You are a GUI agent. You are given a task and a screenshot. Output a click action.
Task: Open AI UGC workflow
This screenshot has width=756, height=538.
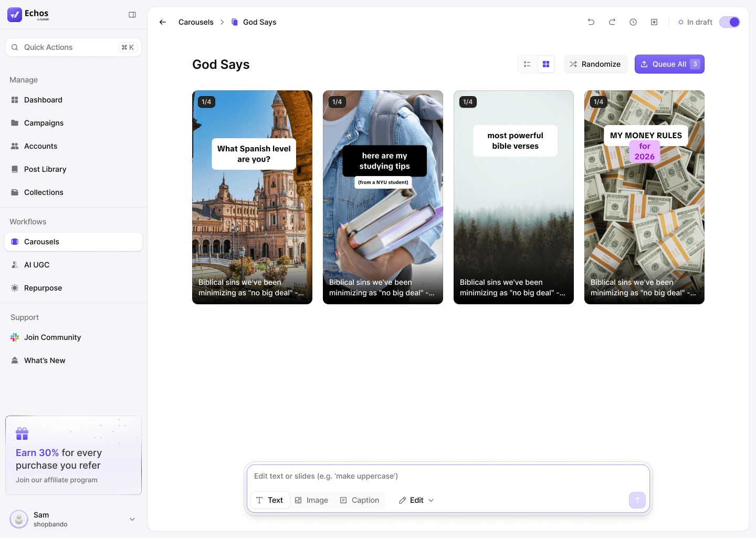pyautogui.click(x=73, y=265)
